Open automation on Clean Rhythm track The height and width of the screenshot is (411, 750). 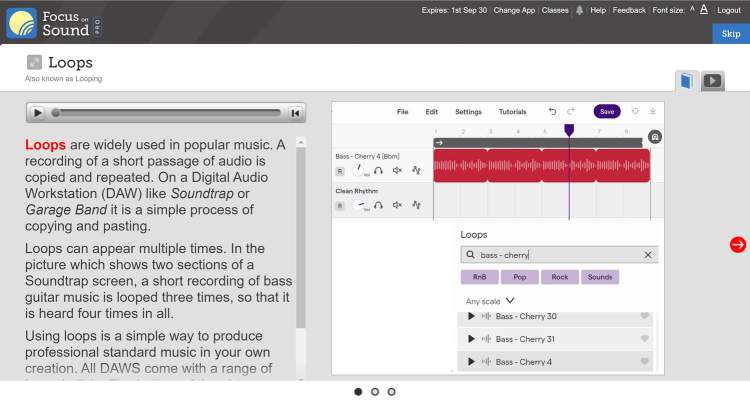click(x=416, y=205)
